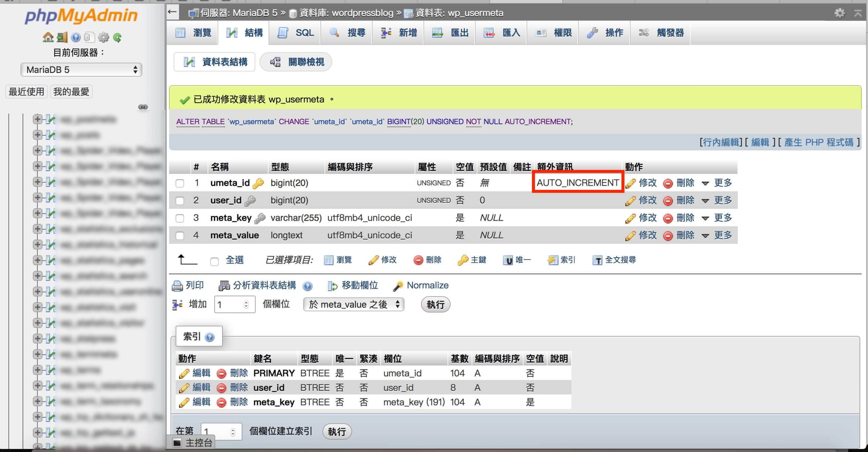Open the blue question mark help icon in sidebar
This screenshot has width=868, height=452.
(76, 37)
